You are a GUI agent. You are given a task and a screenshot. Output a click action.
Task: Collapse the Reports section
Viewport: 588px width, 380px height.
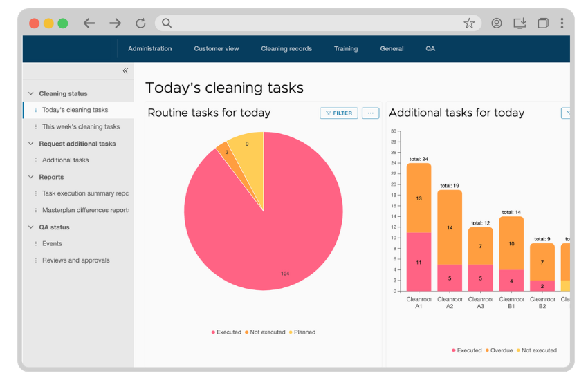coord(30,177)
